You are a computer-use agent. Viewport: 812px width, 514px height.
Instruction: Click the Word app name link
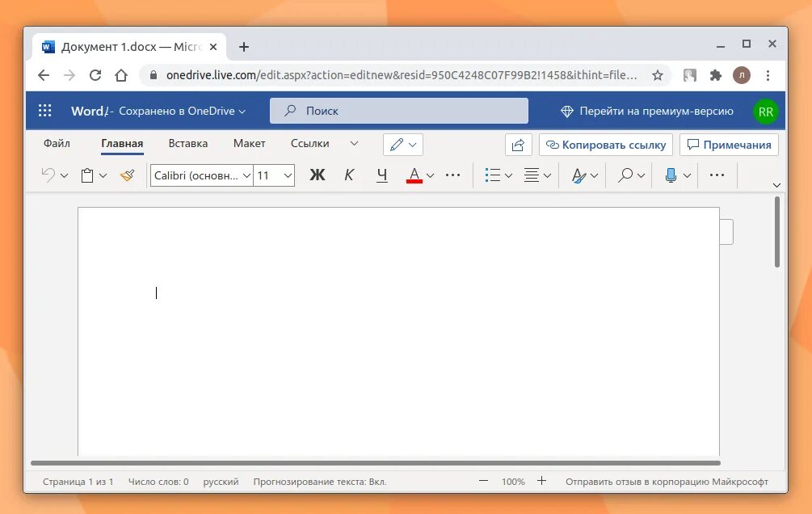(x=87, y=111)
